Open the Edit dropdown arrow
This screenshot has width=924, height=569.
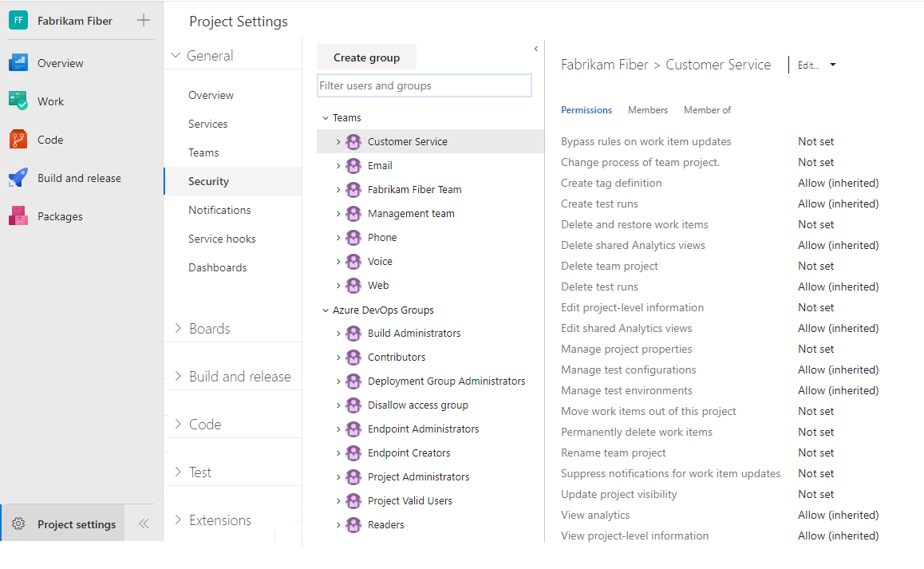coord(833,65)
